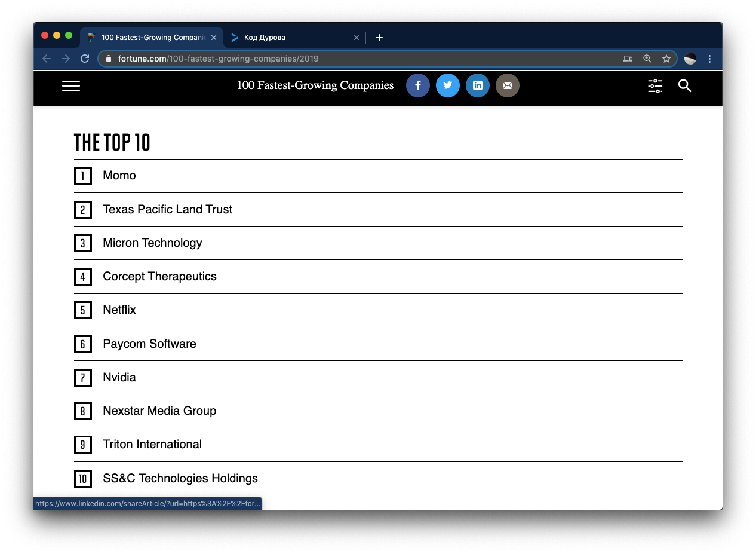The width and height of the screenshot is (756, 554).
Task: Click the heading The Top 10
Action: [x=112, y=143]
